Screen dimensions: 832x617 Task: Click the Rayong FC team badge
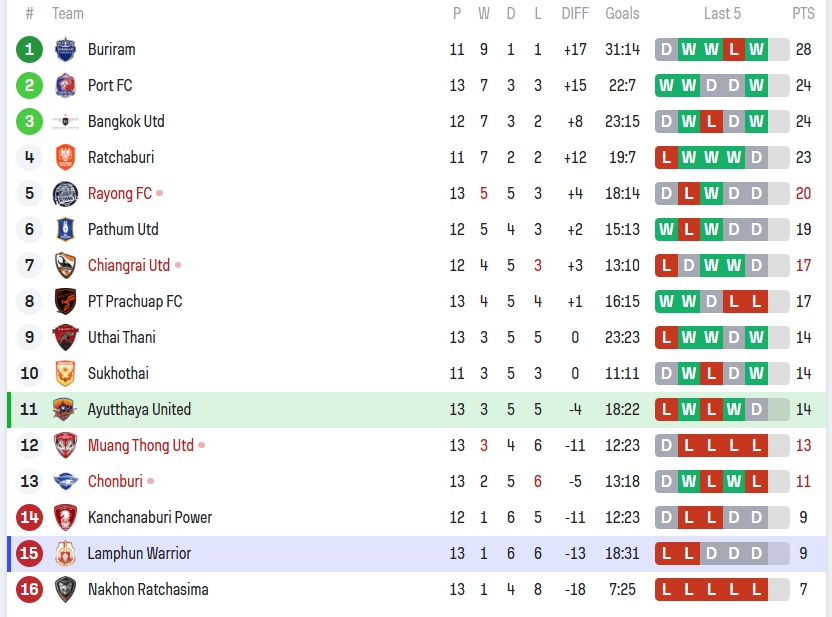pos(65,193)
